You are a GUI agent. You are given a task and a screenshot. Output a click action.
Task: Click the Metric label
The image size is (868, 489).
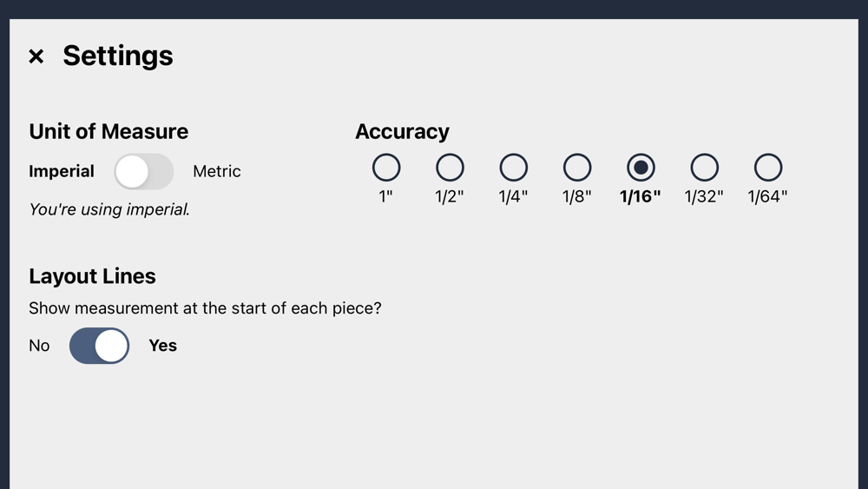pyautogui.click(x=216, y=171)
